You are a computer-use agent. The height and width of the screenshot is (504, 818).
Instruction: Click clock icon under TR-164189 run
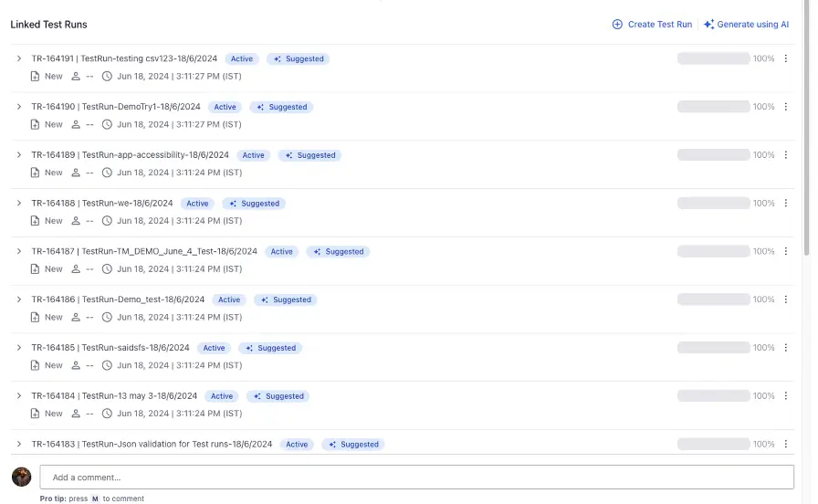(107, 173)
